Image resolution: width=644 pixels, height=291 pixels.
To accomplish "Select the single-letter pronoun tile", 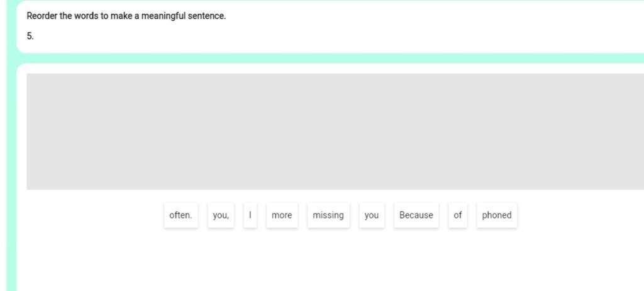I will point(250,215).
